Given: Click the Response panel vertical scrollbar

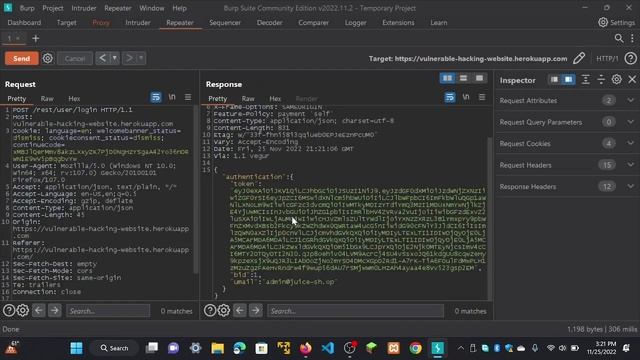Looking at the screenshot, I should 490,219.
